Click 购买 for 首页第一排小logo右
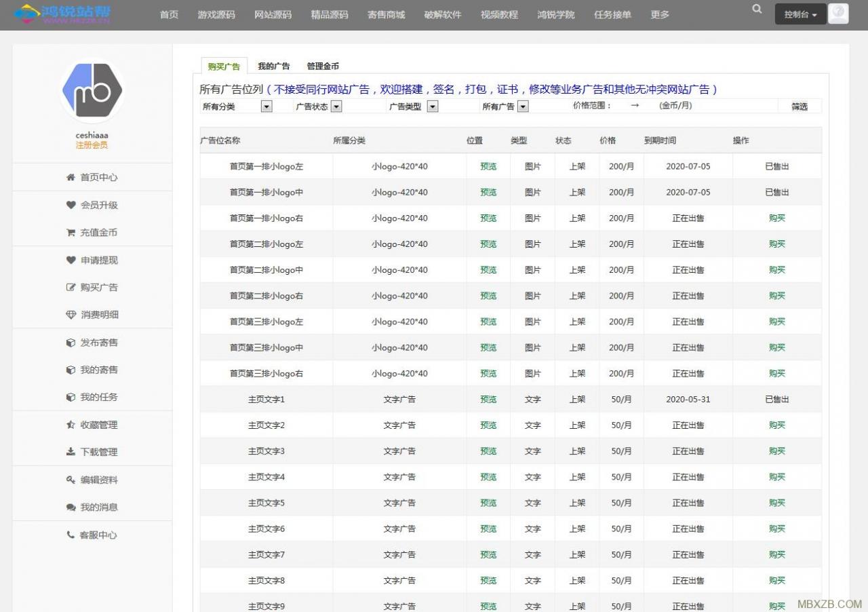 click(x=777, y=218)
